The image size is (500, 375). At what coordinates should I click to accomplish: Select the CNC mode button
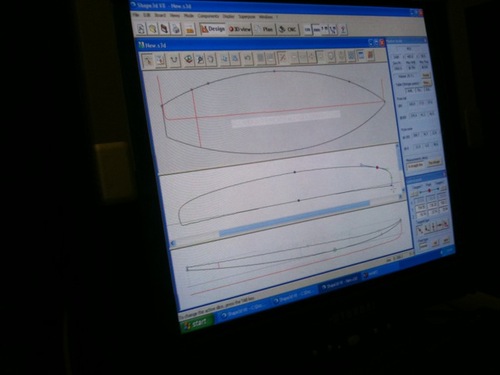(x=288, y=30)
